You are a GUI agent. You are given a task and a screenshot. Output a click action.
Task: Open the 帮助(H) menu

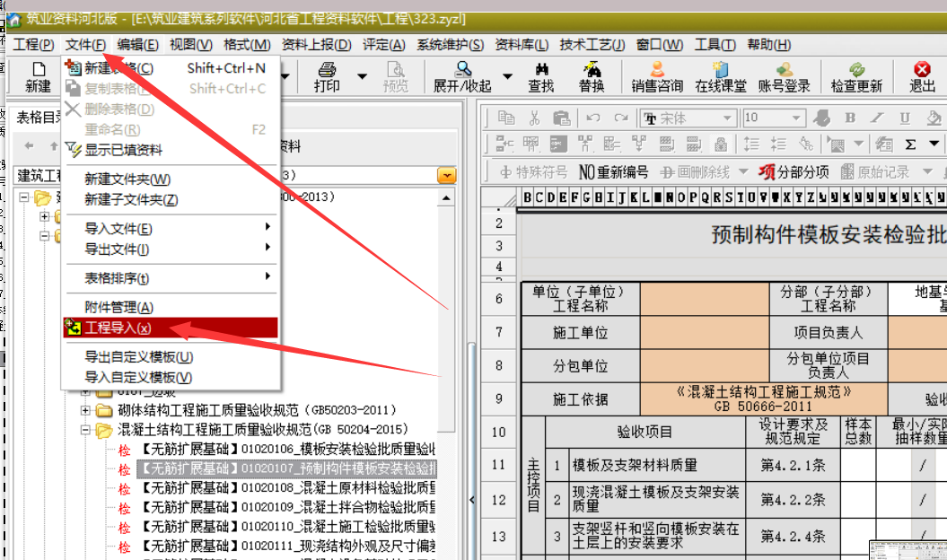click(769, 45)
